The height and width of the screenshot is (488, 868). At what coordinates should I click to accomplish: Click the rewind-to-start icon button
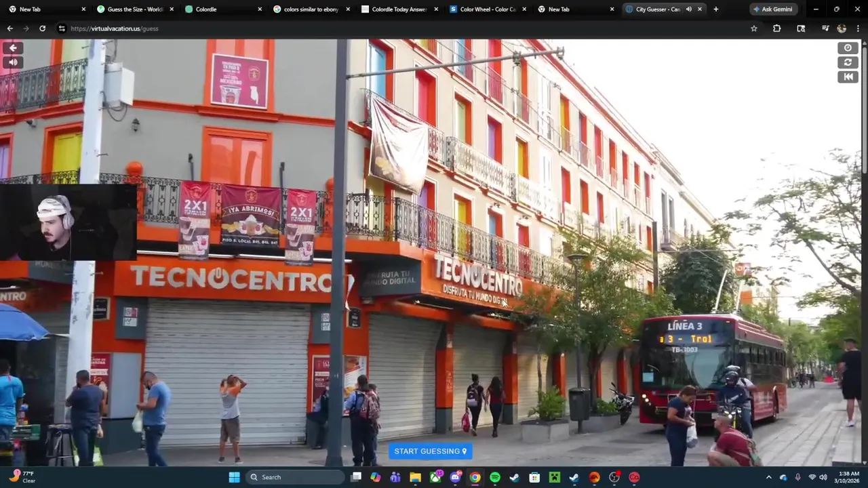848,77
